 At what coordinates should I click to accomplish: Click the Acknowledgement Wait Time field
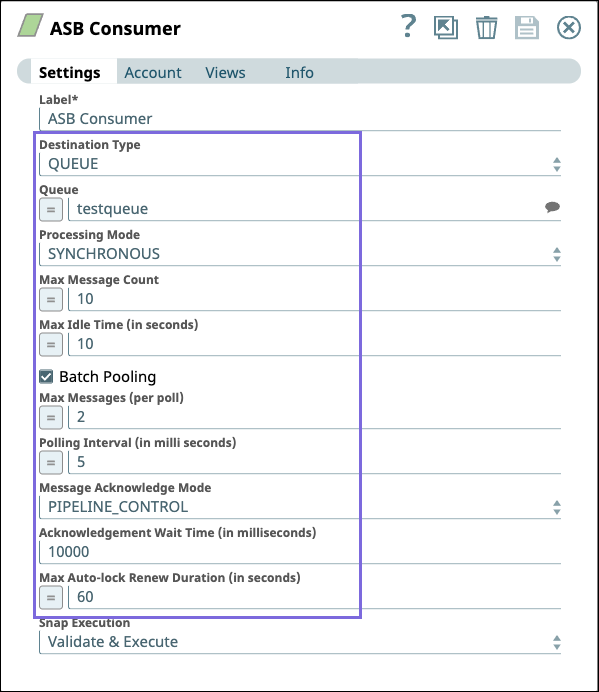pyautogui.click(x=300, y=552)
